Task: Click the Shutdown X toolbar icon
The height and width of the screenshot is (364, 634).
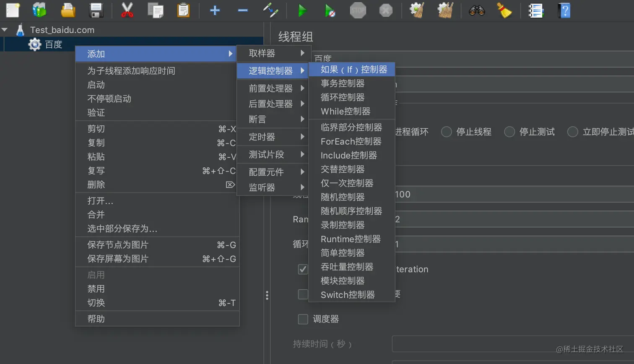Action: [386, 10]
